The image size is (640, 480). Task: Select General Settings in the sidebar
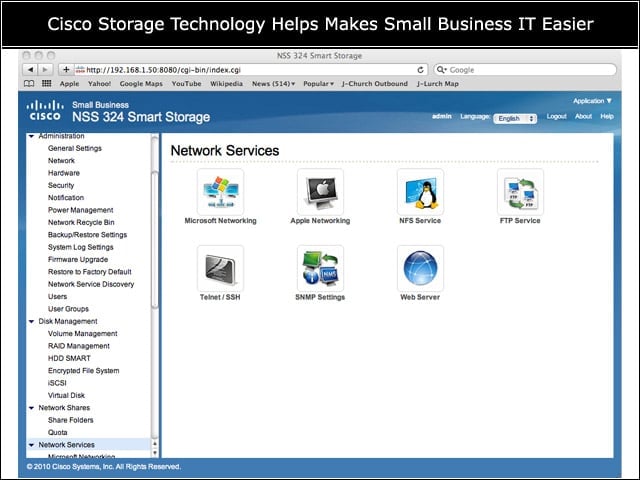[x=75, y=149]
